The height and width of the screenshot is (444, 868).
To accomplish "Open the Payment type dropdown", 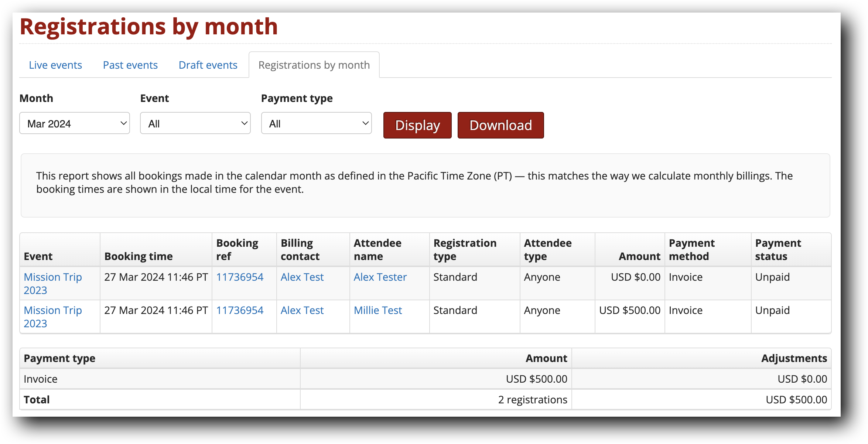I will [x=316, y=123].
